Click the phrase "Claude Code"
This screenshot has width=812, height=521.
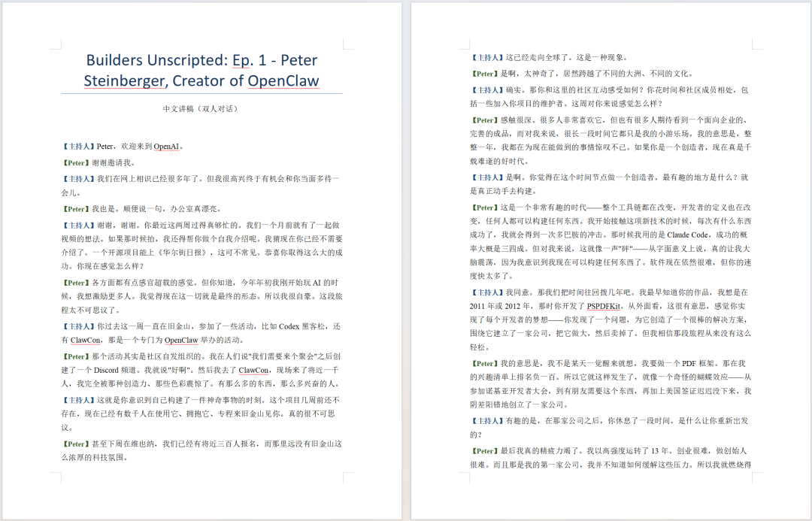[688, 235]
